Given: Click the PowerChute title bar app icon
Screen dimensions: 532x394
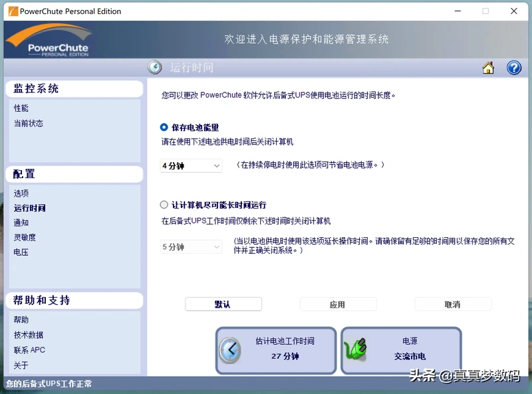Looking at the screenshot, I should (x=13, y=11).
